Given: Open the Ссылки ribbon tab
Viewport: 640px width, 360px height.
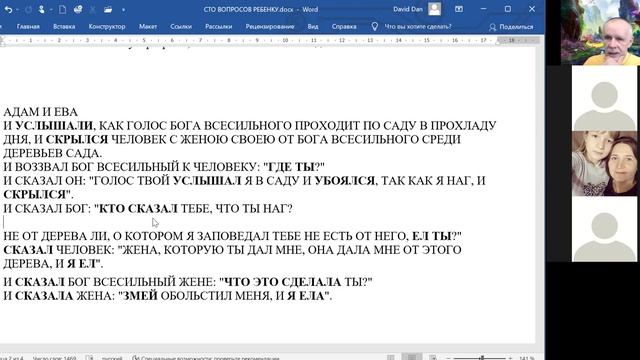Looking at the screenshot, I should click(x=181, y=27).
